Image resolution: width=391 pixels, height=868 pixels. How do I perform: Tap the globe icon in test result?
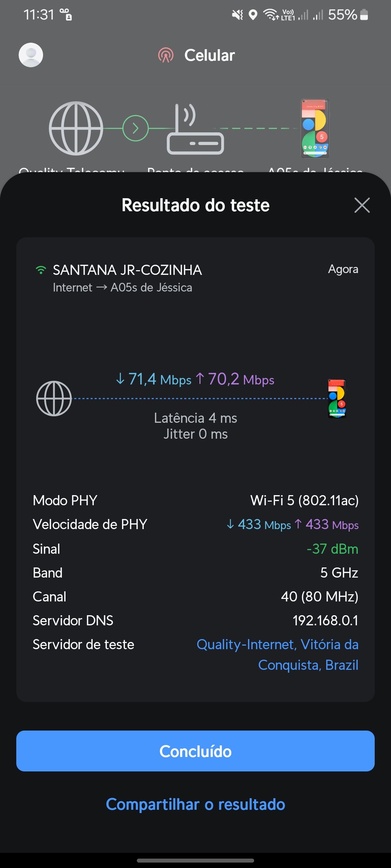[x=54, y=399]
